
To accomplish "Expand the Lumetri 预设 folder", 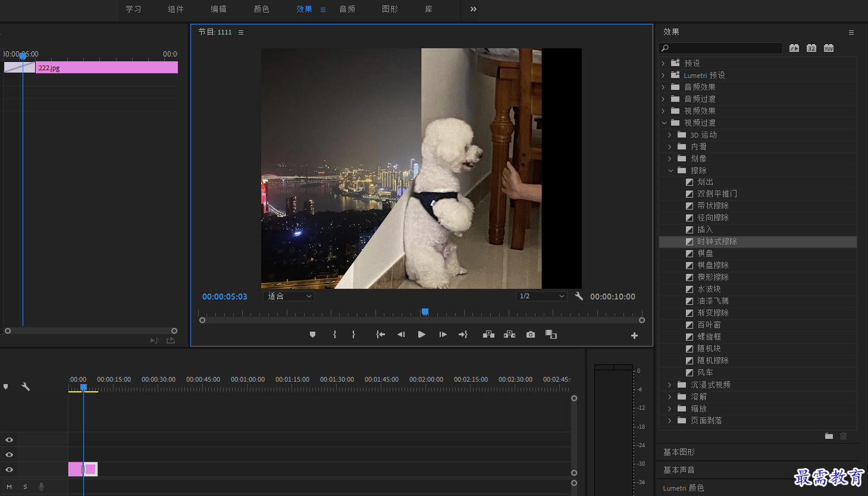I will (663, 75).
